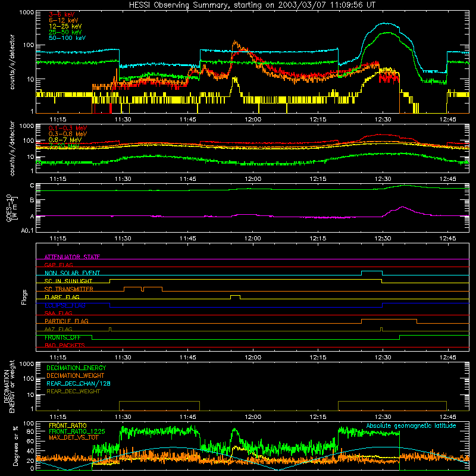Click the 0.1-0.3 MeV legend label
This screenshot has width=476, height=476.
click(68, 129)
